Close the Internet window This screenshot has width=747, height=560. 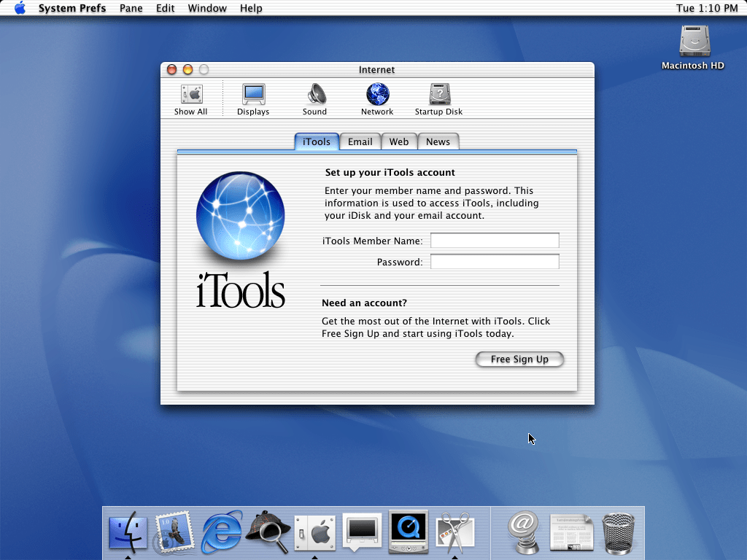172,69
